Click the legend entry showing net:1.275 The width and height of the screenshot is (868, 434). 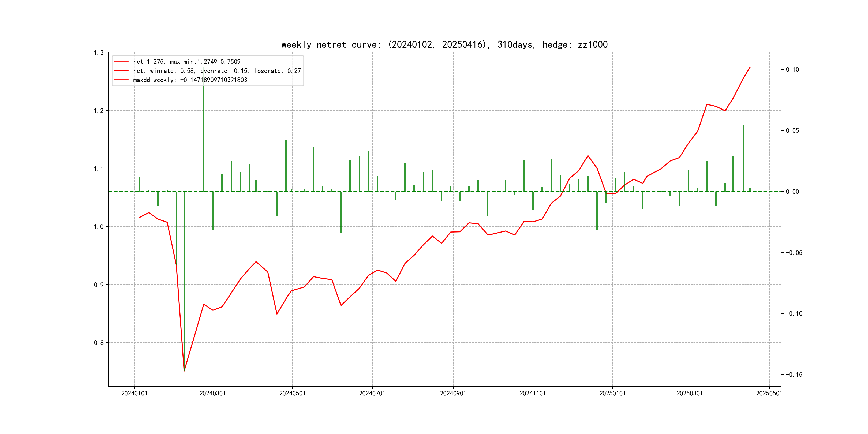pos(187,62)
